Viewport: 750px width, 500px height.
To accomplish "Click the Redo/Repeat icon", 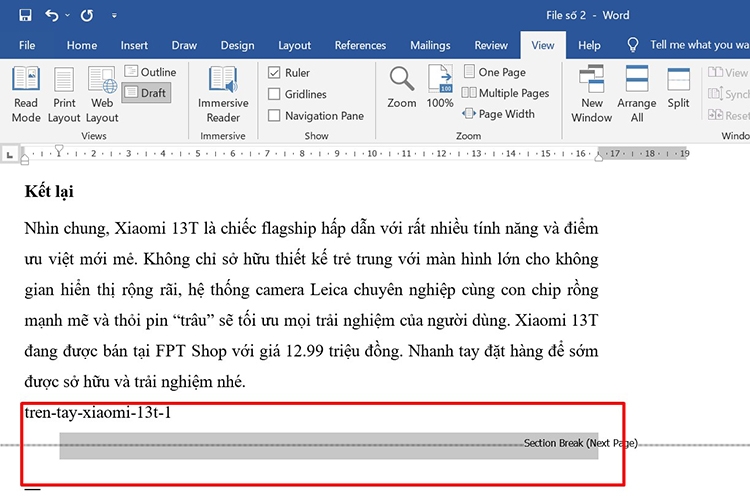I will (87, 15).
